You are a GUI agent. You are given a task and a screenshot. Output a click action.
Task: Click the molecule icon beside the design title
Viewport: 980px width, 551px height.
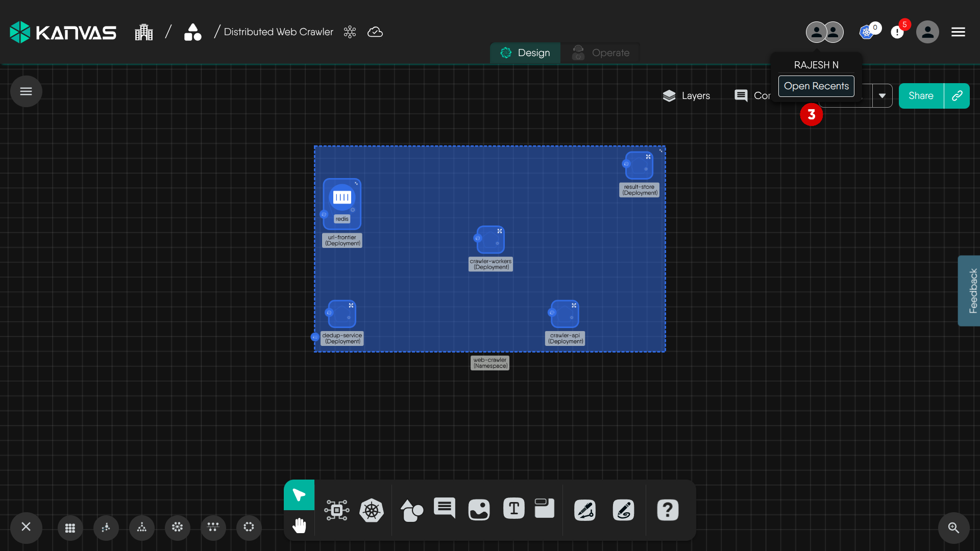pyautogui.click(x=350, y=32)
